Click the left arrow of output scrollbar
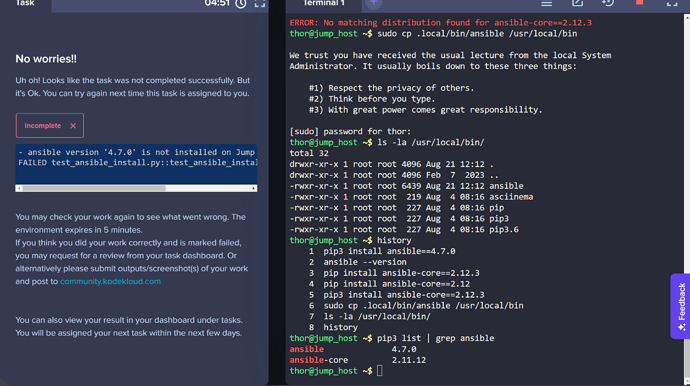Viewport: 690px width, 386px height. click(18, 188)
